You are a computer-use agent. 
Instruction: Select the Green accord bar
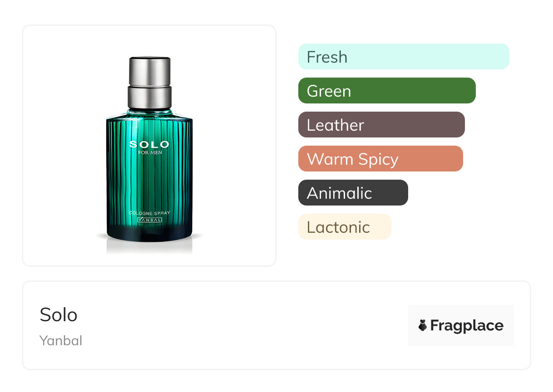pyautogui.click(x=387, y=91)
